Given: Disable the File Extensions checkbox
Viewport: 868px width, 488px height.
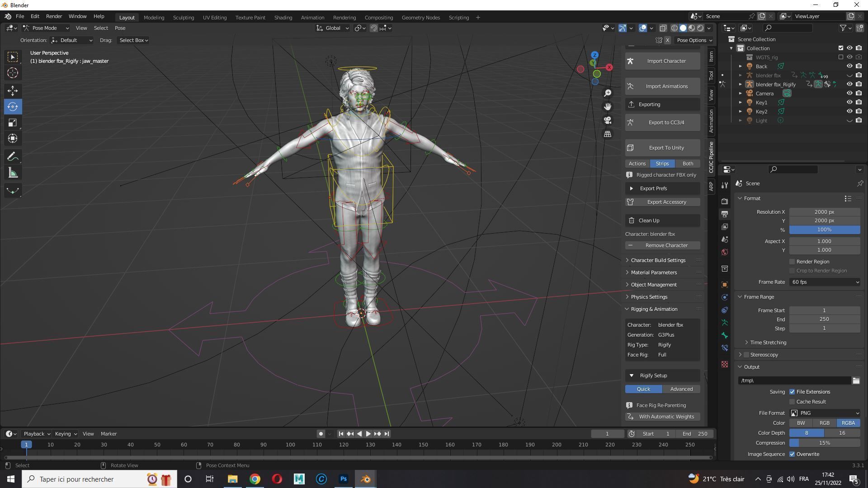Looking at the screenshot, I should click(792, 392).
